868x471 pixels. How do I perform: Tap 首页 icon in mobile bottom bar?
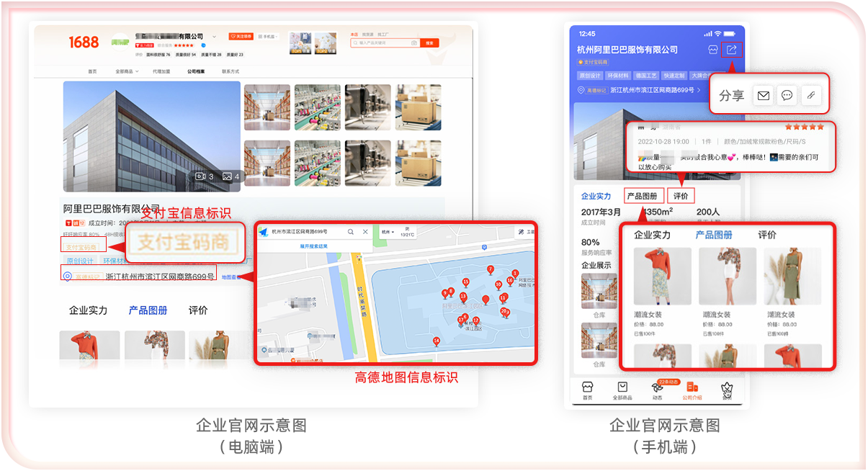coord(587,387)
